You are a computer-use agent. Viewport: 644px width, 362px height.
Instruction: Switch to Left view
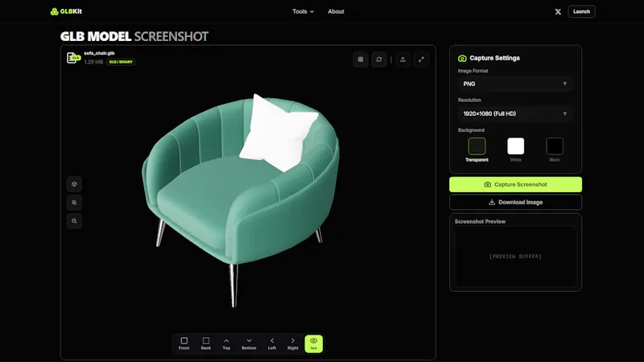[x=272, y=343]
